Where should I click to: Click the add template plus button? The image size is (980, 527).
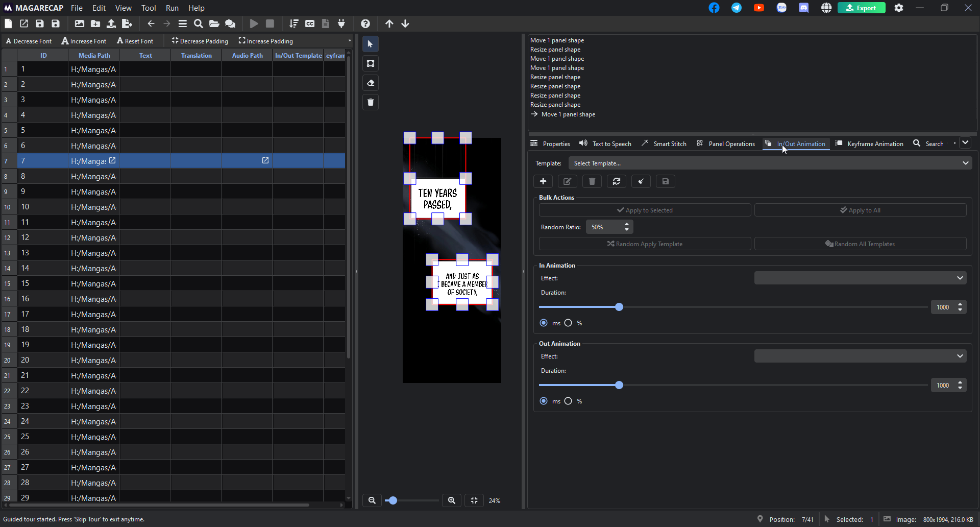point(543,181)
